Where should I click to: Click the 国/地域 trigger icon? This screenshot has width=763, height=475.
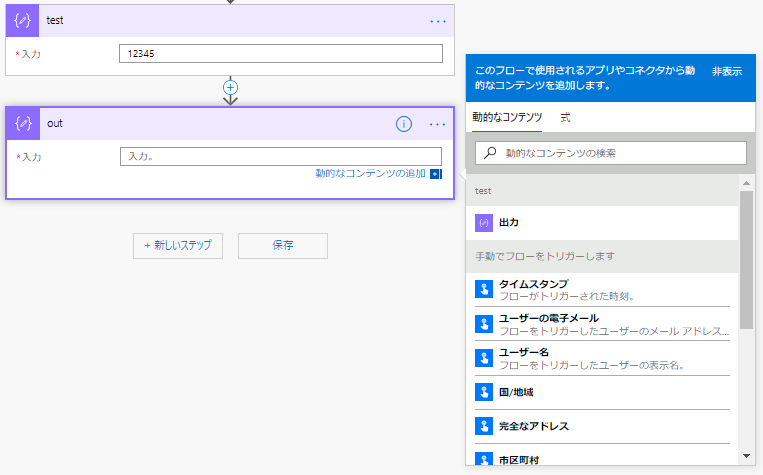pos(484,392)
